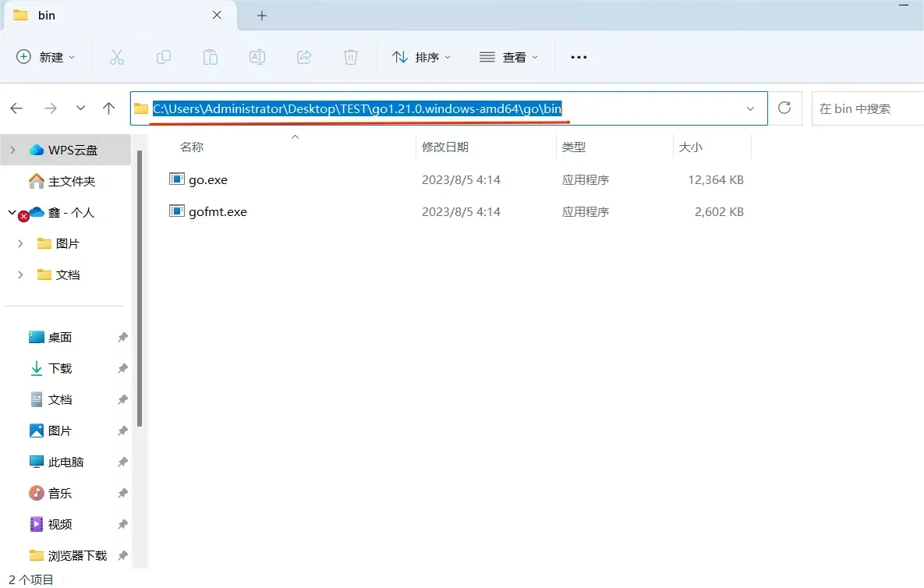The width and height of the screenshot is (924, 588).
Task: Click the Paste clipboard icon
Action: coord(210,57)
